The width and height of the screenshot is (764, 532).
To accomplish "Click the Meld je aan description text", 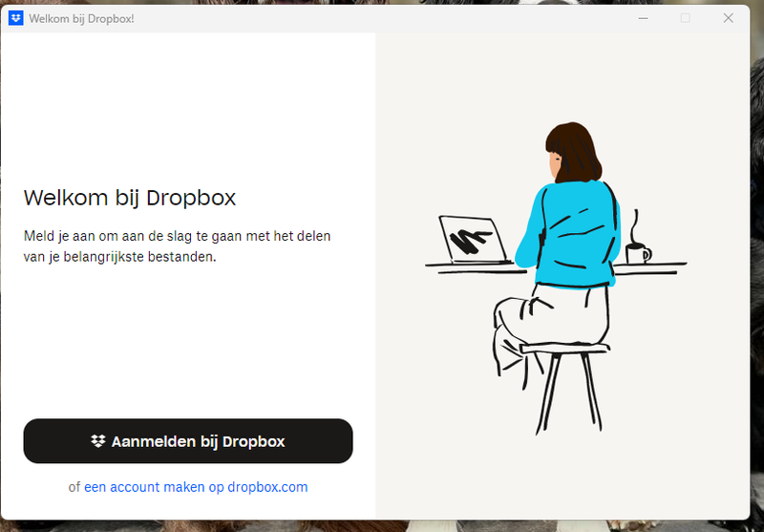I will (x=177, y=246).
